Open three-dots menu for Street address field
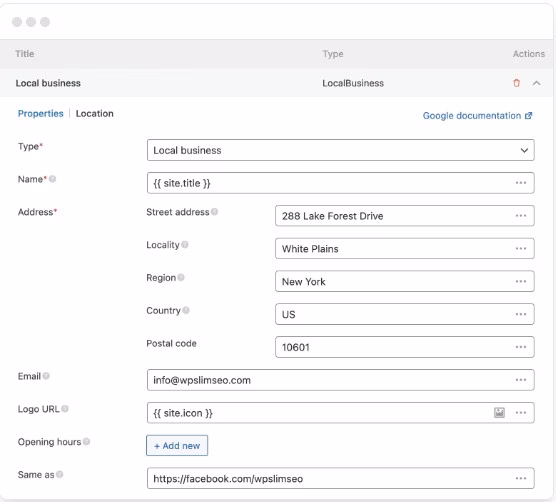 (x=521, y=216)
